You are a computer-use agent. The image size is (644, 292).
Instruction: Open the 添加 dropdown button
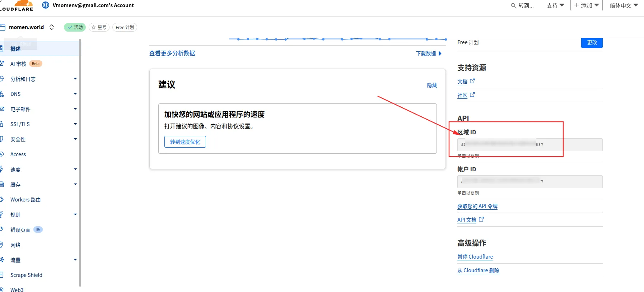click(x=587, y=5)
